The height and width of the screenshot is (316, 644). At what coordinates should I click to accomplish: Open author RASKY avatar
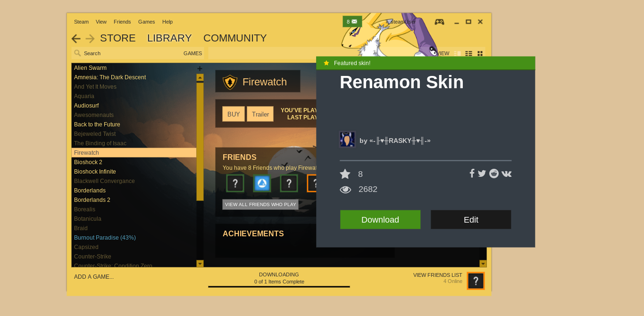[347, 140]
